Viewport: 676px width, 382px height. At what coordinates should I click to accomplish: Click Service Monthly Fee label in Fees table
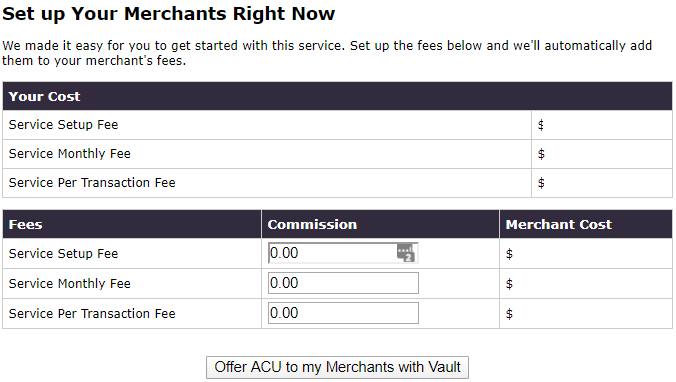click(x=69, y=284)
